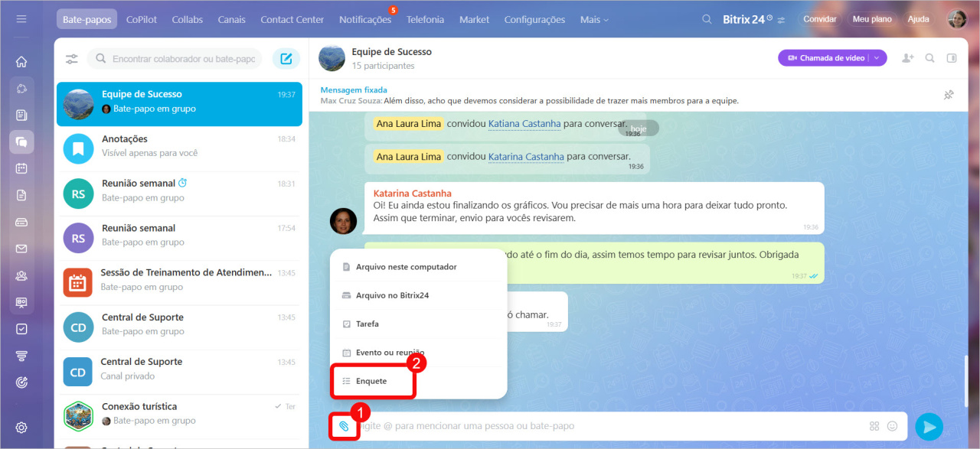Click the new chat compose icon
Image resolution: width=980 pixels, height=449 pixels.
286,59
